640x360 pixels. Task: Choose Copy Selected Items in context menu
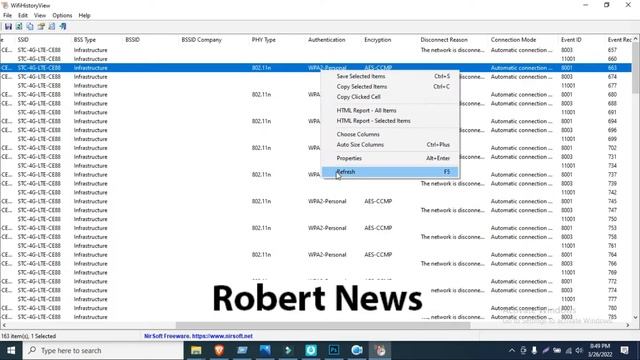[x=390, y=87]
